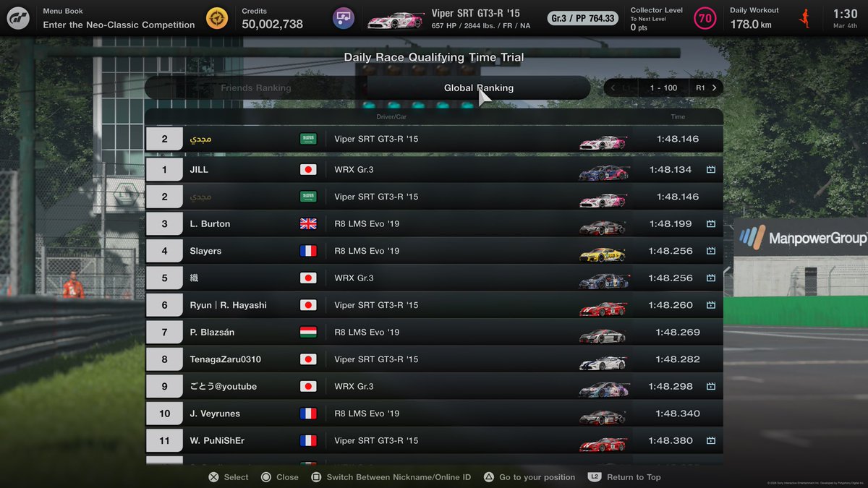Click the square button icon for Nickname switch
The image size is (868, 488).
point(316,477)
